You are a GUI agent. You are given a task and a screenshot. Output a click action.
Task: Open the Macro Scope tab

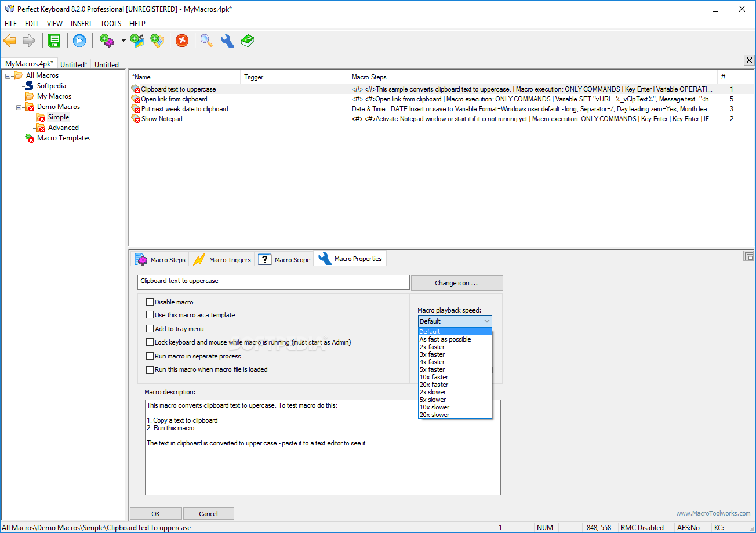coord(284,259)
